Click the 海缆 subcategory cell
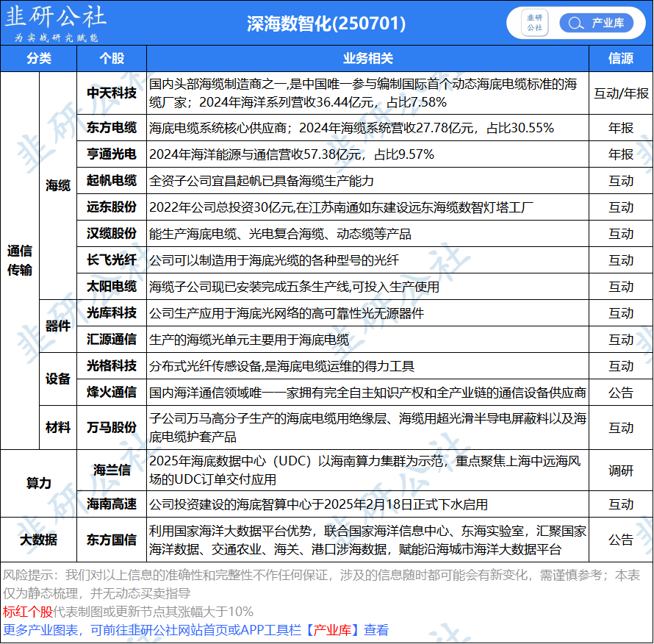Screen dimensions: 654x644 click(x=58, y=185)
